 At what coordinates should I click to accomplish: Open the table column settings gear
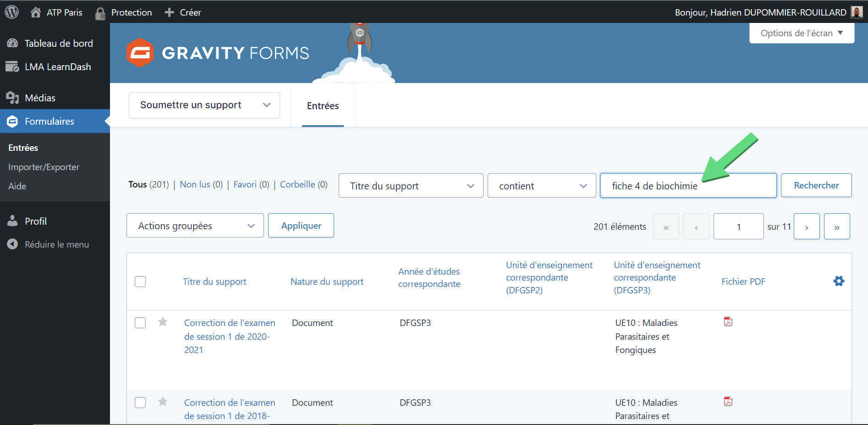(x=839, y=281)
